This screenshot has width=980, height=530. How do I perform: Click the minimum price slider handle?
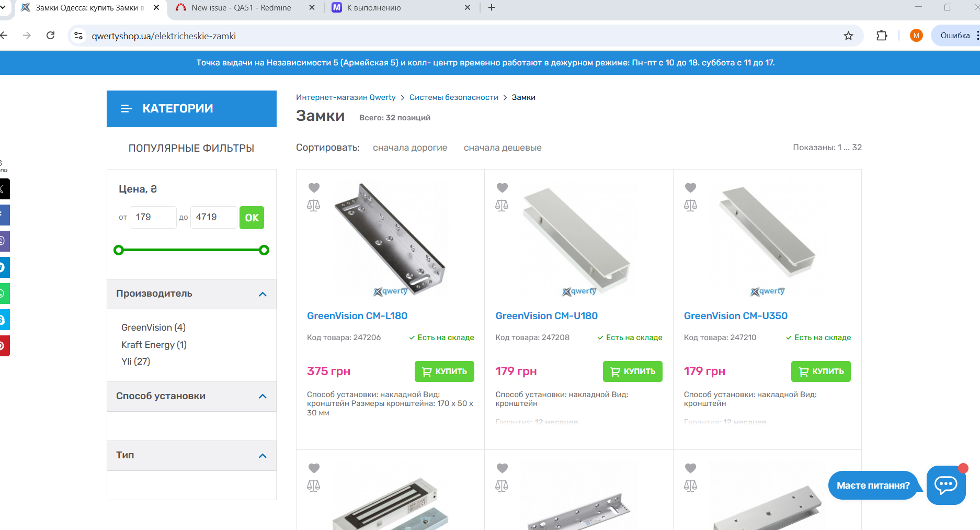[x=119, y=250]
